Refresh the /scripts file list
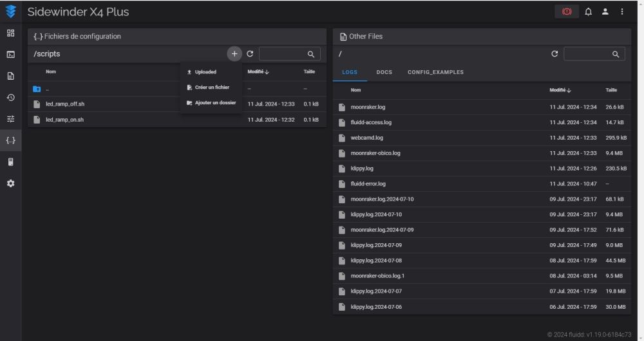Viewport: 644px width, 341px height. coord(250,54)
